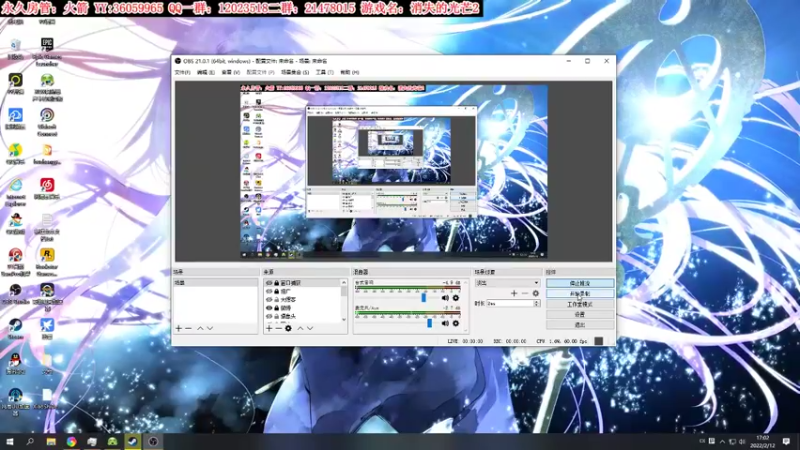Click the exit button 退出
This screenshot has height=450, width=800.
click(x=580, y=324)
